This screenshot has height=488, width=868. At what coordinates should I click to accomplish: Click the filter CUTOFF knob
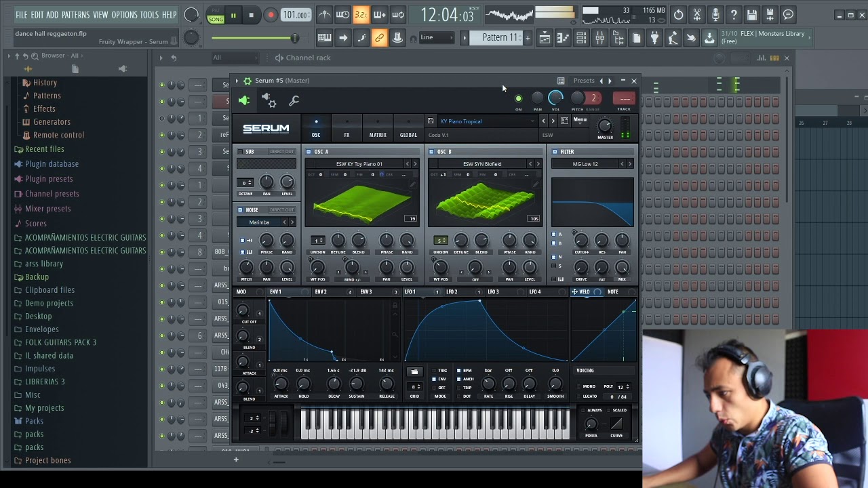click(581, 240)
